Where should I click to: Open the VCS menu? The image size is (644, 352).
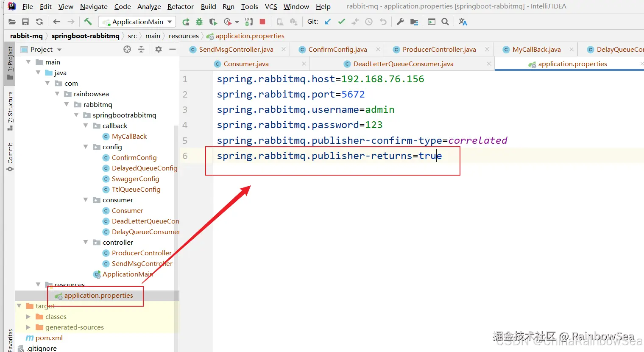coord(271,6)
